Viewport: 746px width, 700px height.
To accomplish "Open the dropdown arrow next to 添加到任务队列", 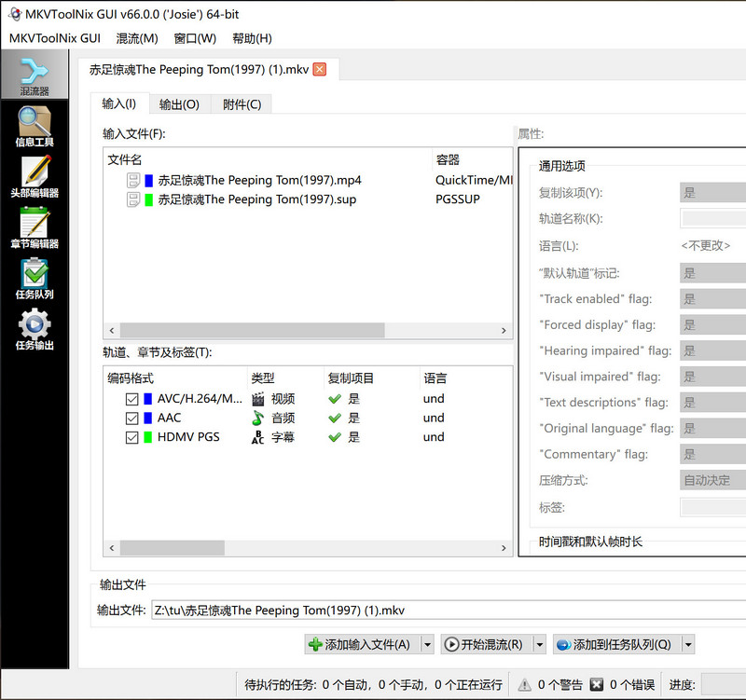I will [x=688, y=645].
